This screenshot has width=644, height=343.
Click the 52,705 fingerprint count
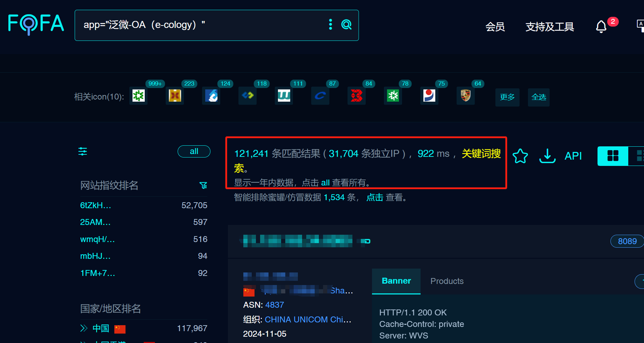[x=194, y=205]
